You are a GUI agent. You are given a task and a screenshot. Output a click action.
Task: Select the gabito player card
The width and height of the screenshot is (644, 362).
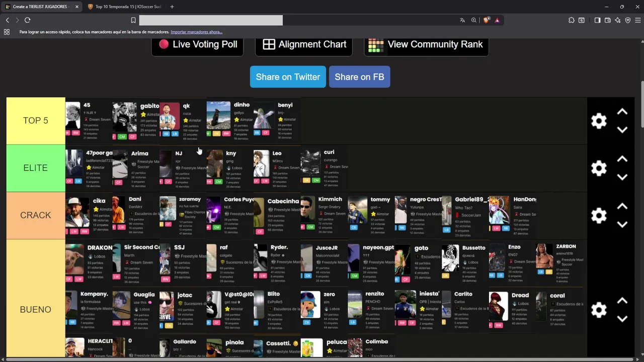pos(136,121)
